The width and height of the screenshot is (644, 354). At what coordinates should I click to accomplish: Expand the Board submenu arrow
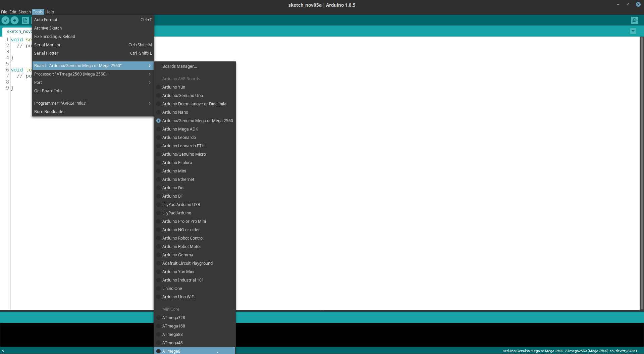[150, 66]
